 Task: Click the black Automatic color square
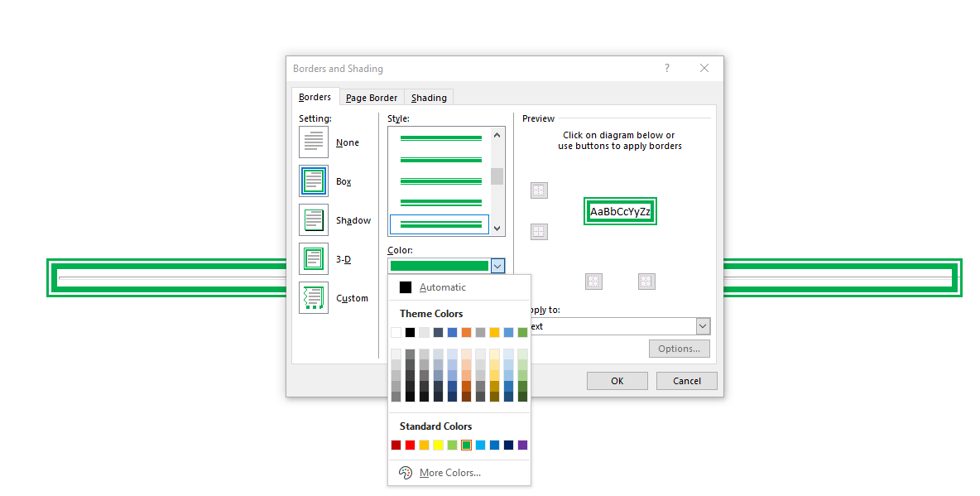[x=406, y=287]
